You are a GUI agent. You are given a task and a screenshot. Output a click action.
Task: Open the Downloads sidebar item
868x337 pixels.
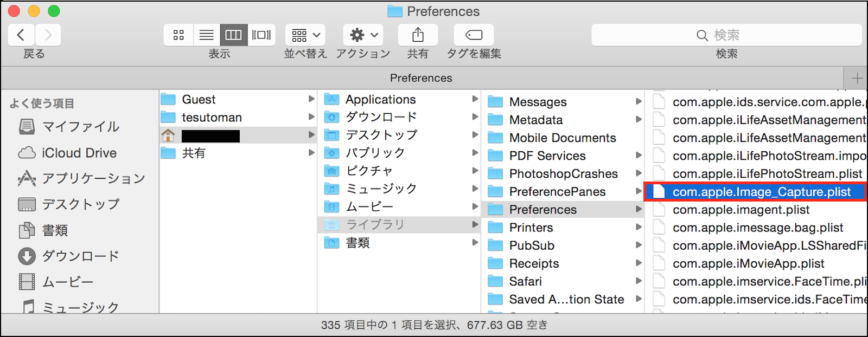80,256
